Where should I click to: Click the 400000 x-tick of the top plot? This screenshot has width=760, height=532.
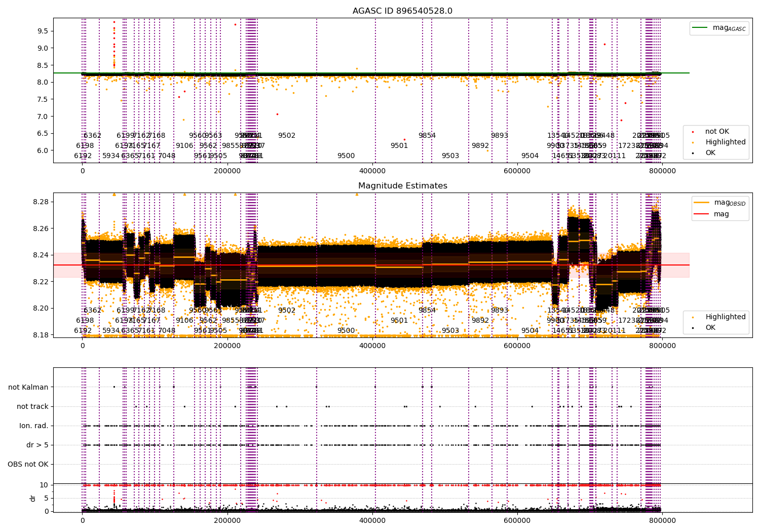(373, 171)
